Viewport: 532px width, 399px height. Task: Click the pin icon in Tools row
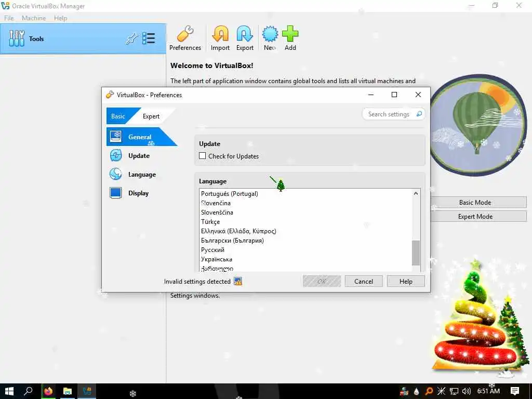[x=131, y=38]
